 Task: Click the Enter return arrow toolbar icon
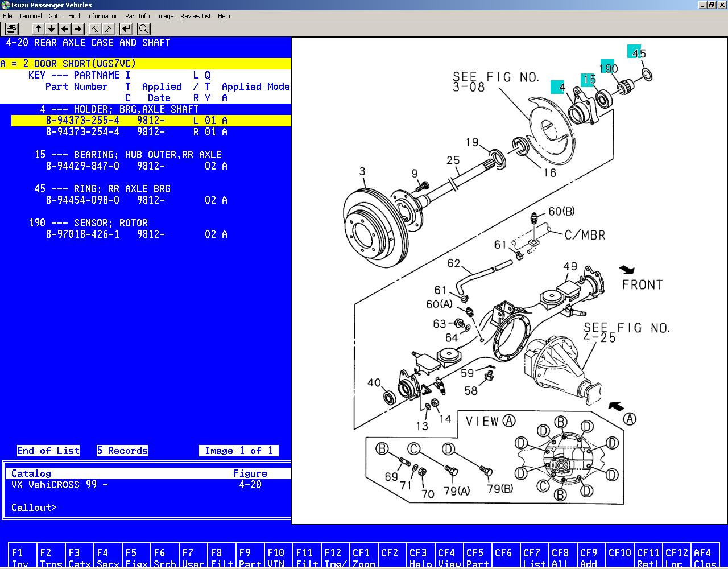tap(126, 29)
